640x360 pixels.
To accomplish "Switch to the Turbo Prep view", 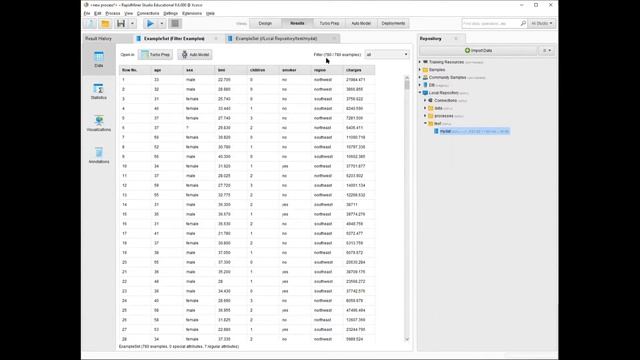I will [x=329, y=23].
